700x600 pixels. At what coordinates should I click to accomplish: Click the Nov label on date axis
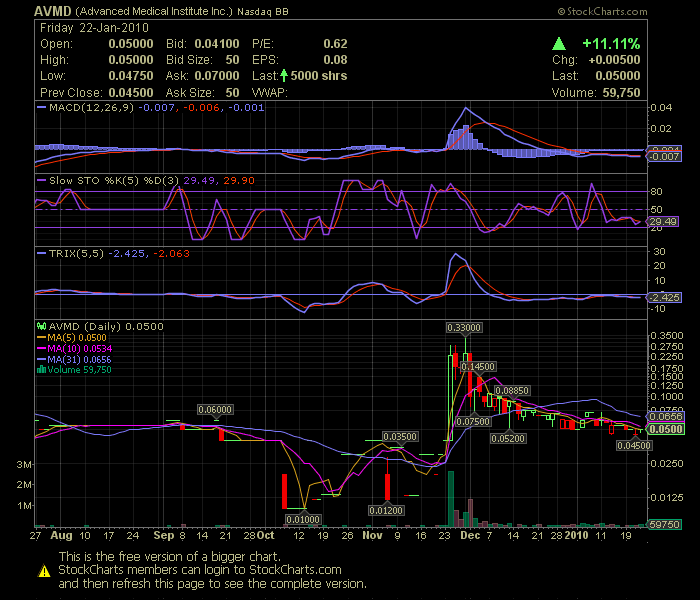372,535
